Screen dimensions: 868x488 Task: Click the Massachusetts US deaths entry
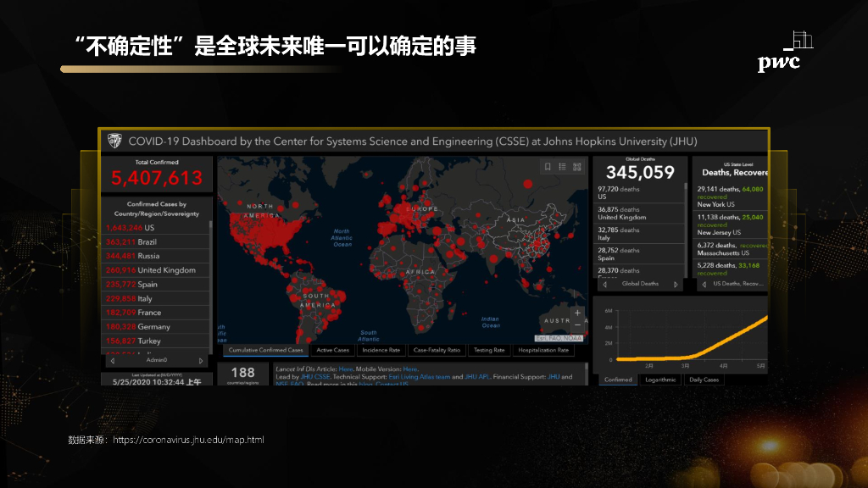pos(732,250)
